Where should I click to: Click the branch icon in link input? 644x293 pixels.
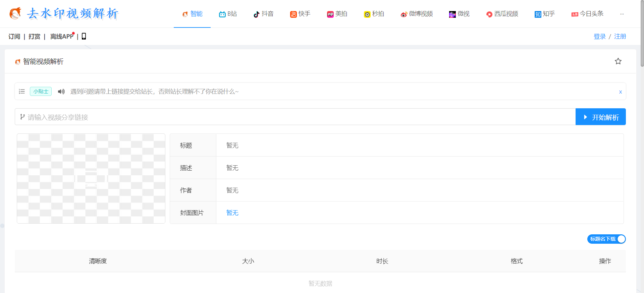pyautogui.click(x=22, y=117)
